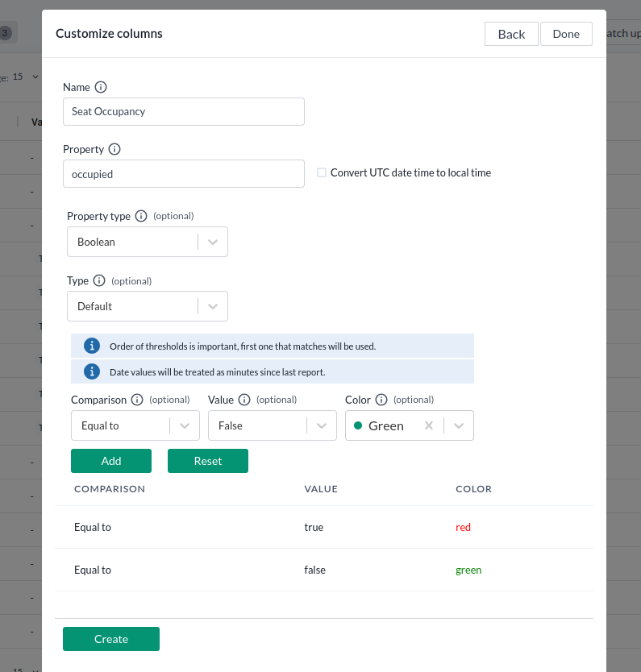
Task: Click the Back button
Action: click(511, 34)
